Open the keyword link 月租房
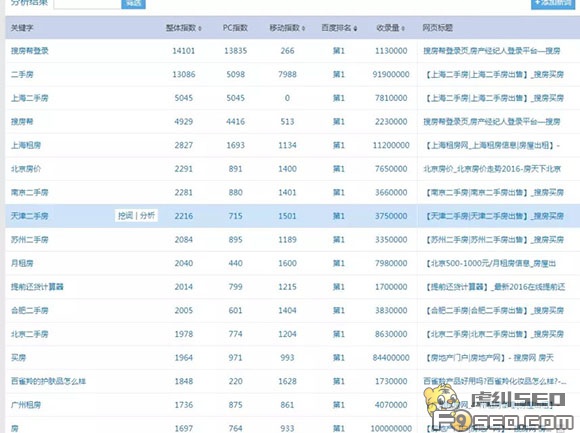This screenshot has height=433, width=580. coord(22,263)
